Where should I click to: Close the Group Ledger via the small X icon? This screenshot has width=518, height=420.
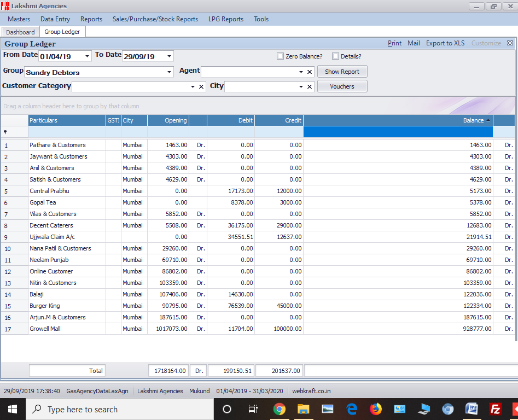[x=510, y=43]
